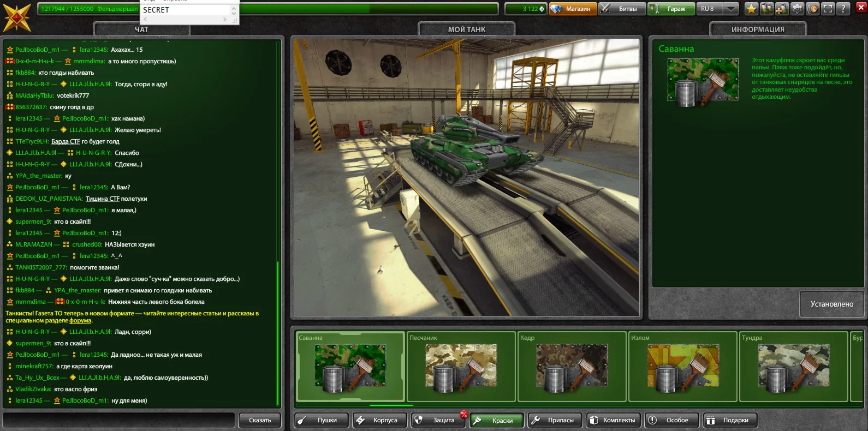Click the star rank icon beside mmmdima 'а то много'
Screen dimensions: 868x431
tap(68, 61)
